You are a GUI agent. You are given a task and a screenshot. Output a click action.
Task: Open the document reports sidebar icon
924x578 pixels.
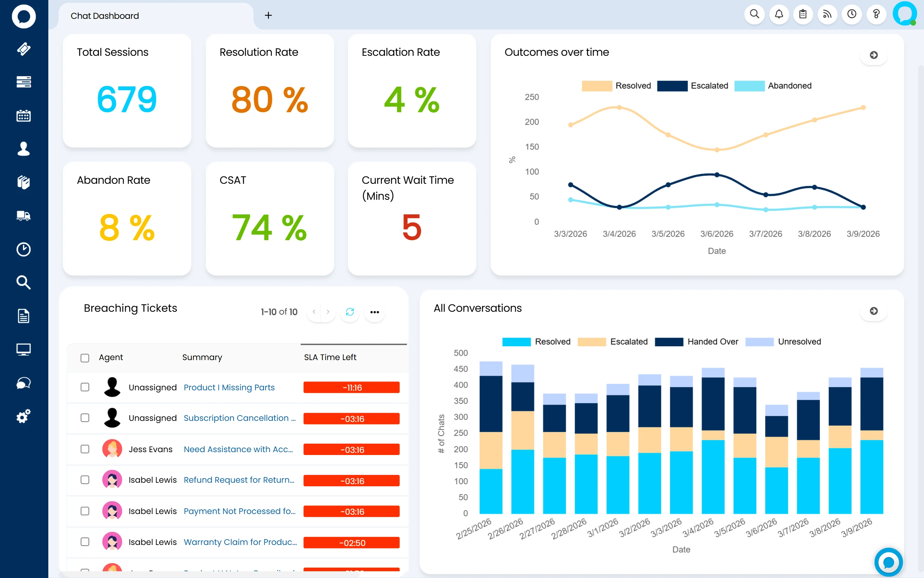tap(24, 316)
